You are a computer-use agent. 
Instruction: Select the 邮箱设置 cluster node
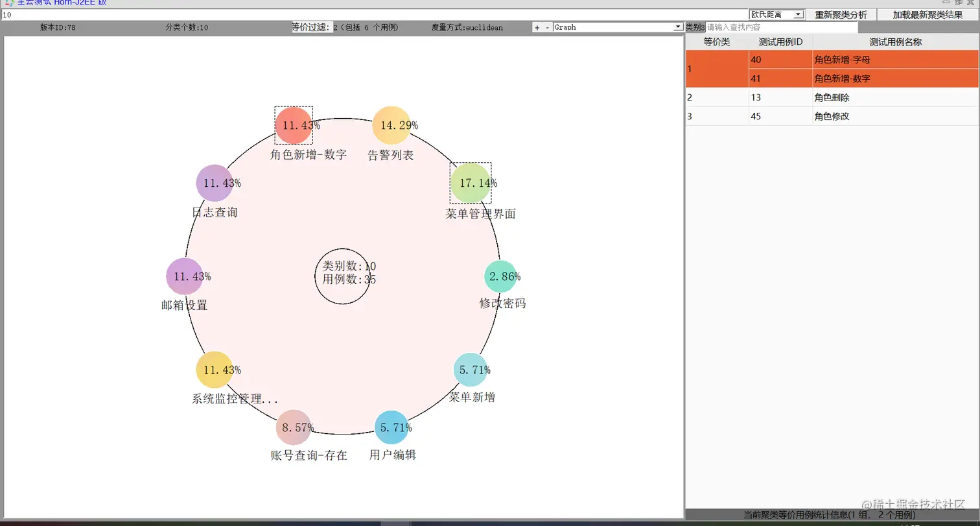185,276
